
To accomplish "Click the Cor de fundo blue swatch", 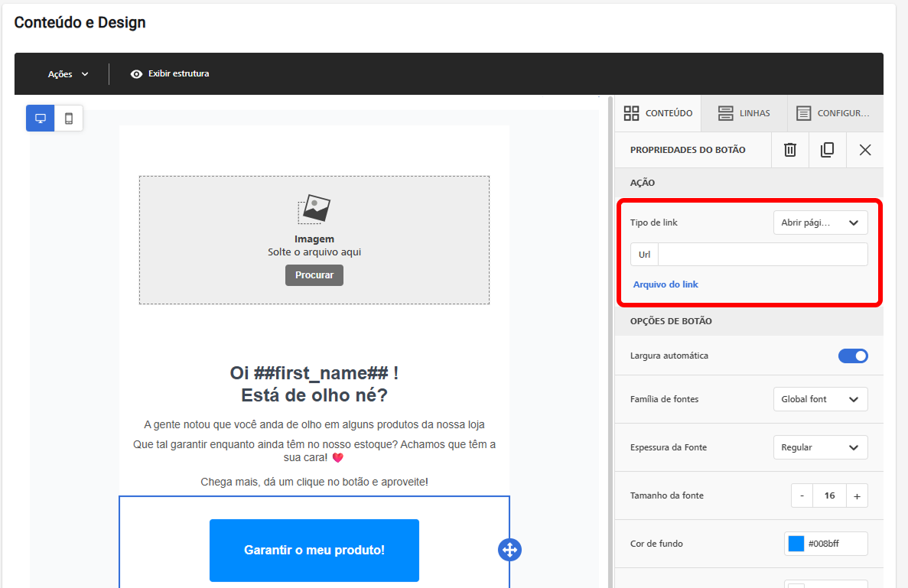I will point(796,544).
